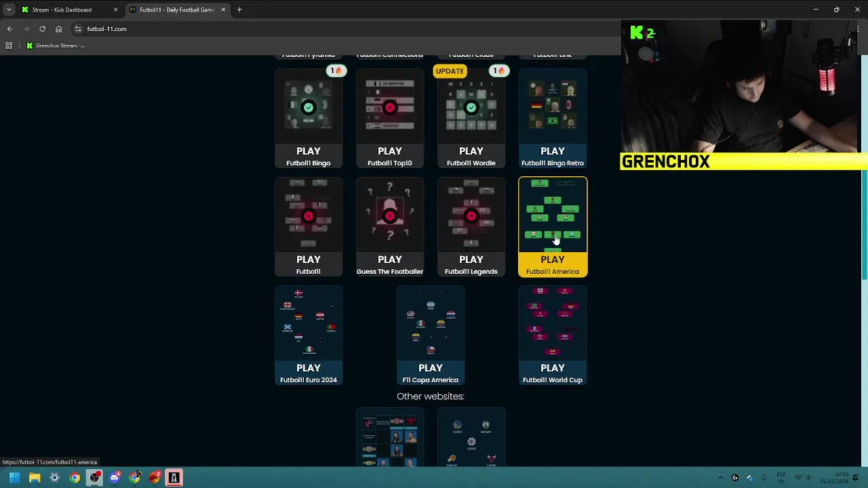868x488 pixels.
Task: Open a new browser tab
Action: (x=239, y=9)
